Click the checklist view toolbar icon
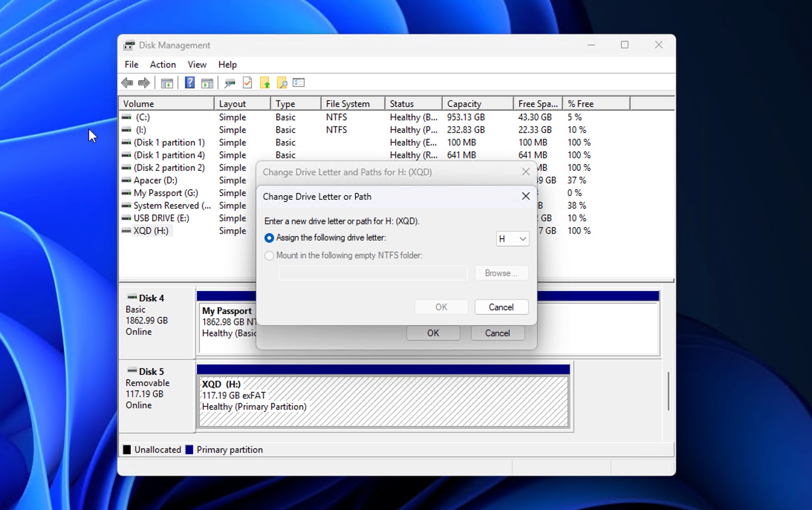Screen dimensions: 812x510 click(299, 83)
